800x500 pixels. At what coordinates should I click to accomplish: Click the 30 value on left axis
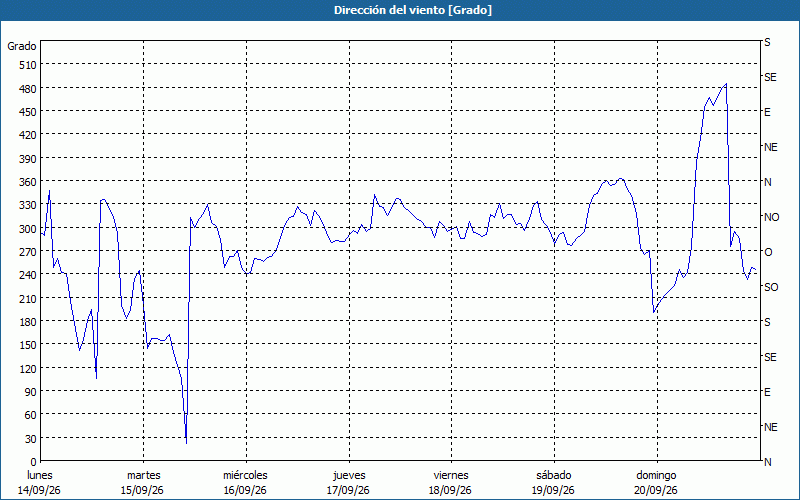point(31,438)
